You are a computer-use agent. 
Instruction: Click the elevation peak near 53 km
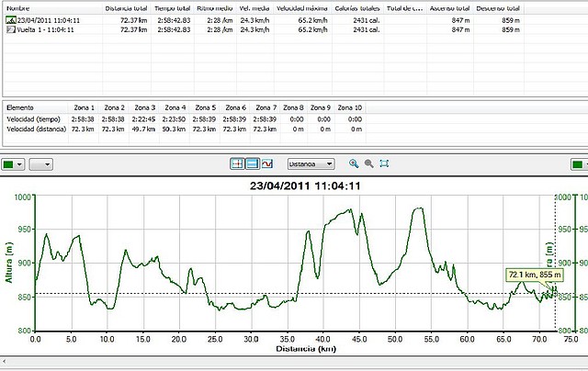(419, 208)
